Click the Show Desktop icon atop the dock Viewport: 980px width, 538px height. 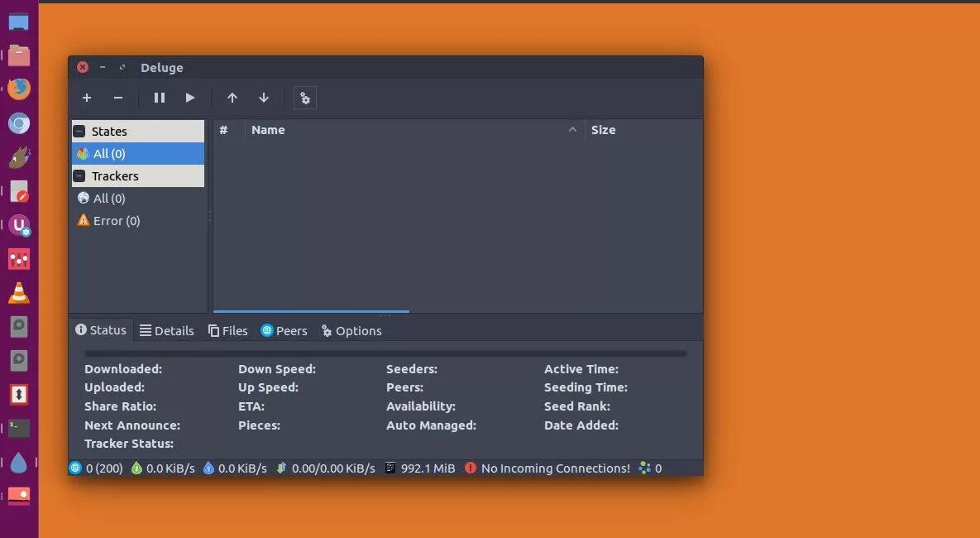click(x=19, y=22)
